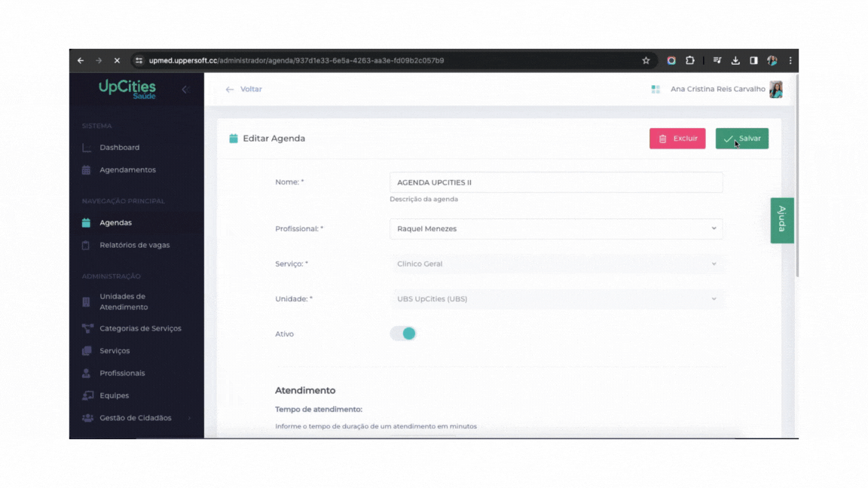Click the Atendimento section heading

[305, 391]
